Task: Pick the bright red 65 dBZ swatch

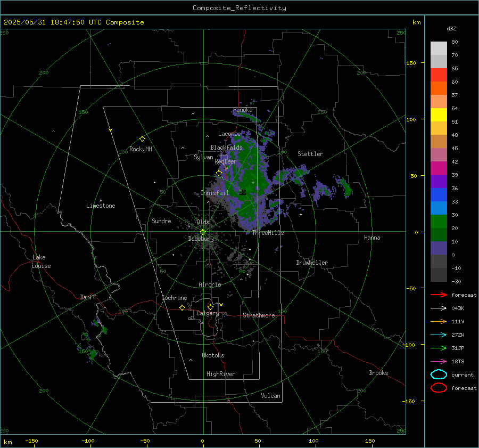Action: point(439,75)
